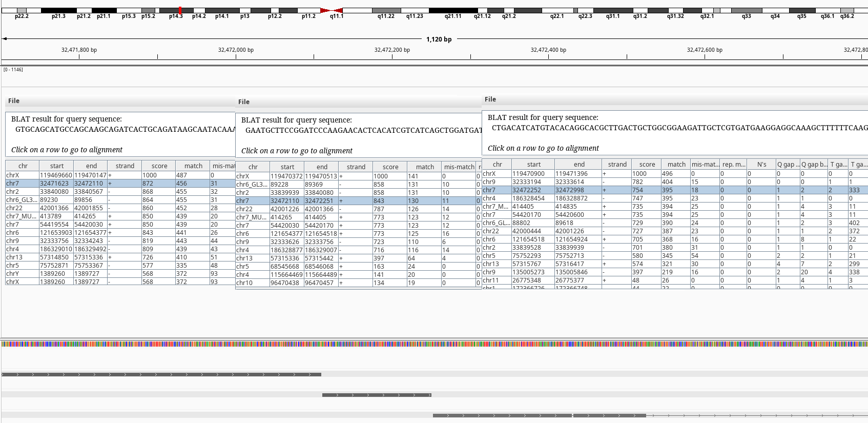The width and height of the screenshot is (868, 423).
Task: Sort by strand in CTGACATCATGT window
Action: (617, 164)
